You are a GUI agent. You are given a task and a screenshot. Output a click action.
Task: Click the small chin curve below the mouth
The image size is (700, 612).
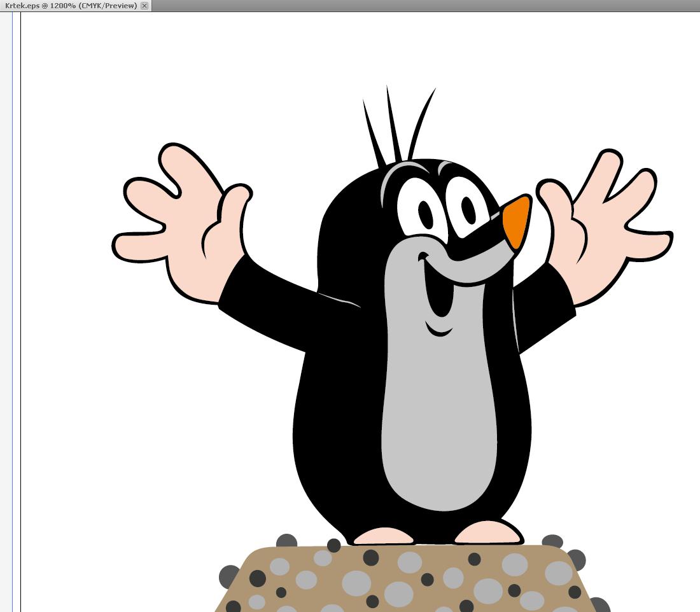(x=438, y=331)
